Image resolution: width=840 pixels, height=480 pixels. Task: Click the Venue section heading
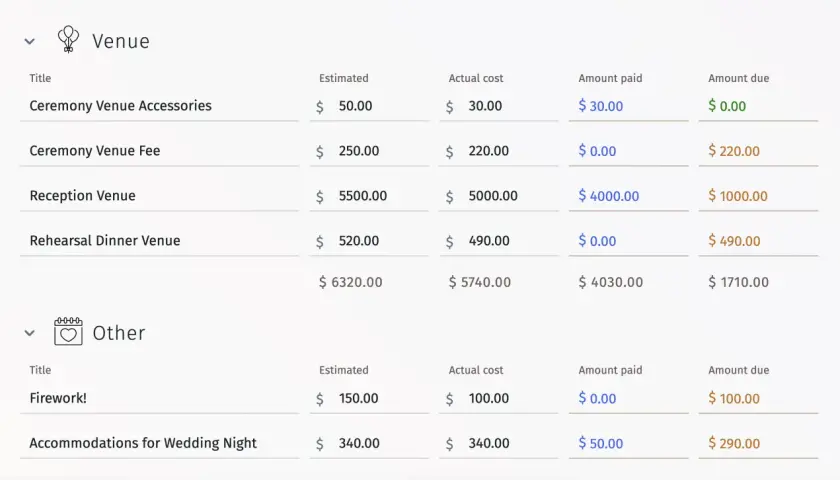[x=121, y=41]
